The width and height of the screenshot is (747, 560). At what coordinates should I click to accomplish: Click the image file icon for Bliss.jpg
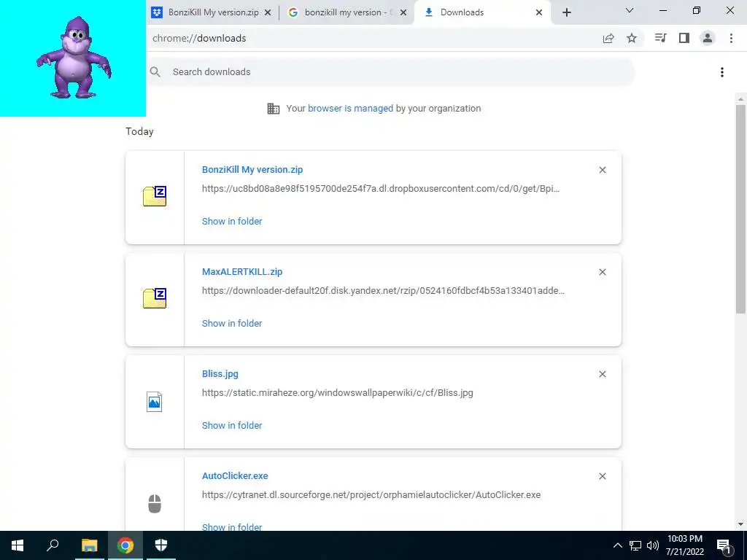[x=155, y=402]
